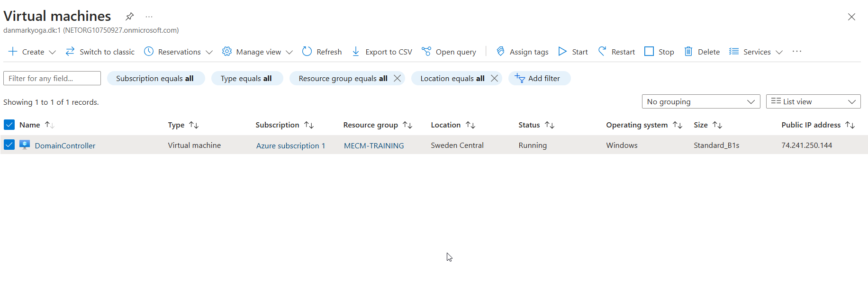This screenshot has width=868, height=282.
Task: Refresh the virtual machines list
Action: 322,51
